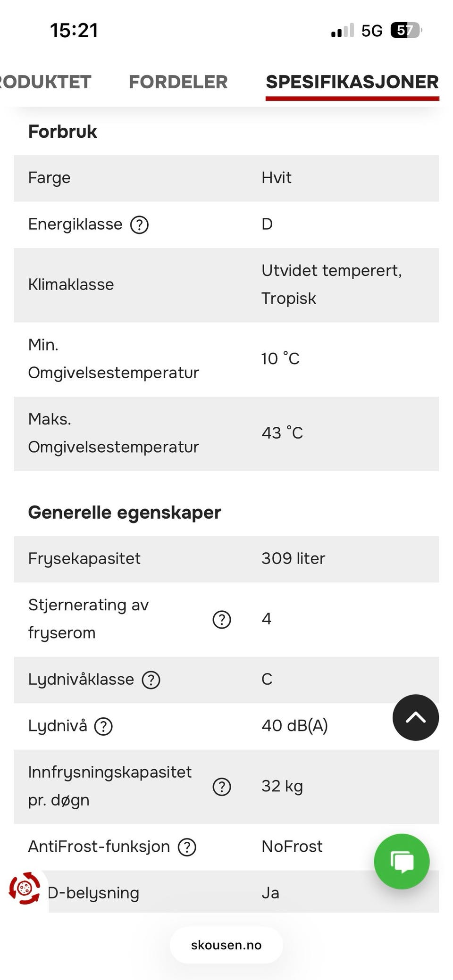Tap the NoFrost value text
453x980 pixels.
(x=292, y=847)
